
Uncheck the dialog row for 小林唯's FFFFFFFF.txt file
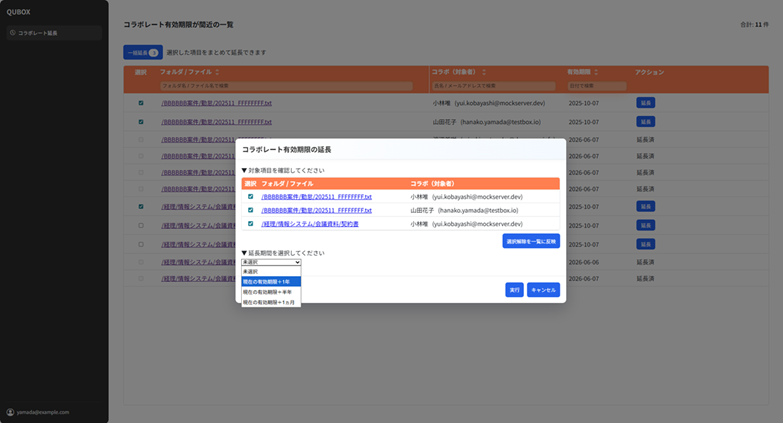[251, 197]
